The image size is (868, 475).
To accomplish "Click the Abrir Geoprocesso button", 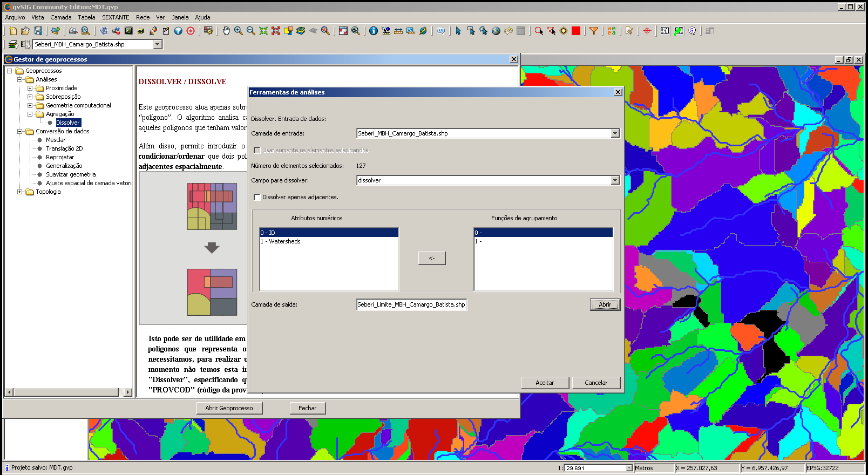I will (x=229, y=408).
